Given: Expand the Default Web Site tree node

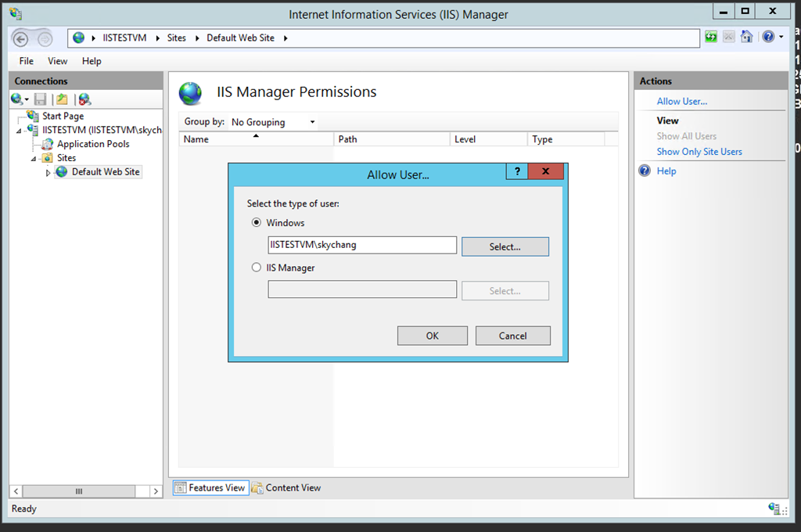Looking at the screenshot, I should click(x=48, y=172).
